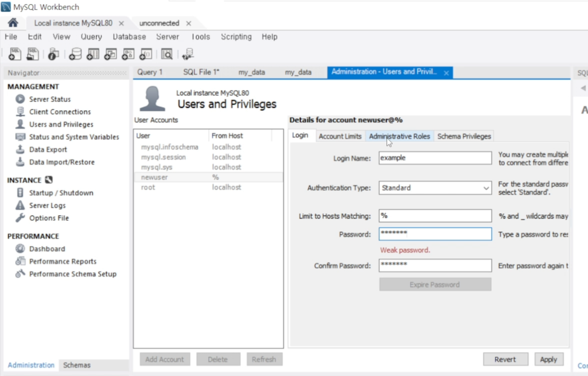Viewport: 588px width, 376px height.
Task: Switch to Query 1 tab
Action: 150,72
